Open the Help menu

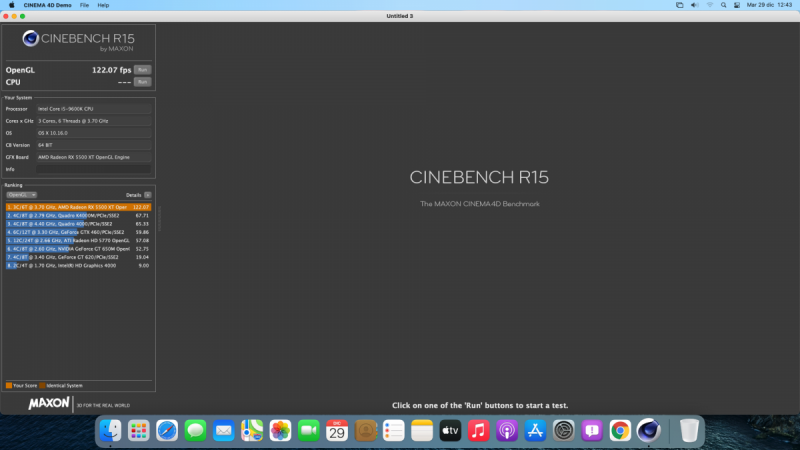pyautogui.click(x=103, y=5)
